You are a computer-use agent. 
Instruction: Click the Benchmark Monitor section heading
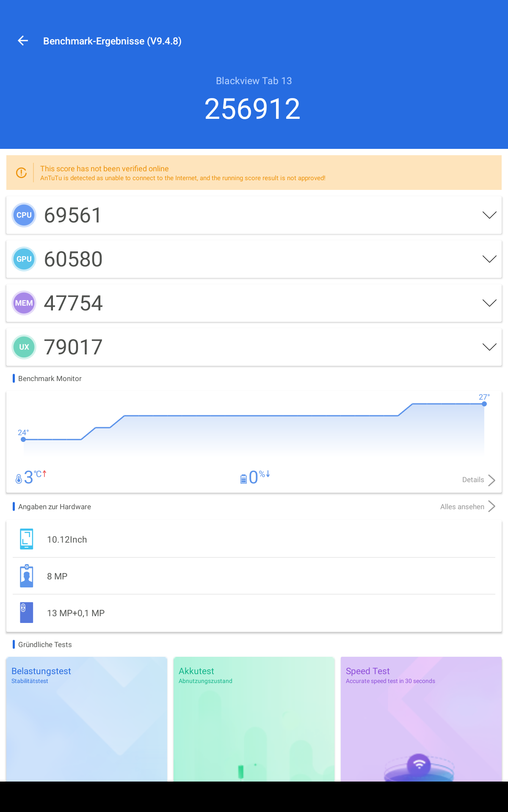click(x=50, y=379)
